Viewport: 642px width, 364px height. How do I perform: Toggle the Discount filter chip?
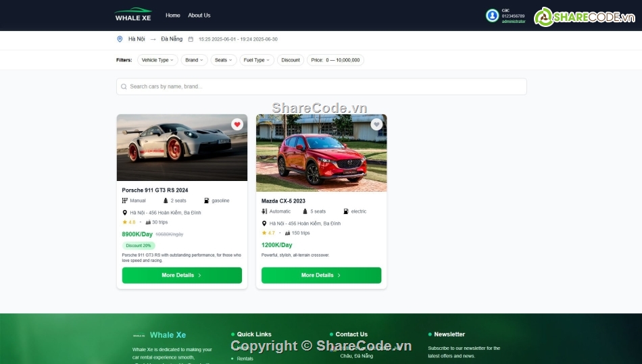point(291,60)
